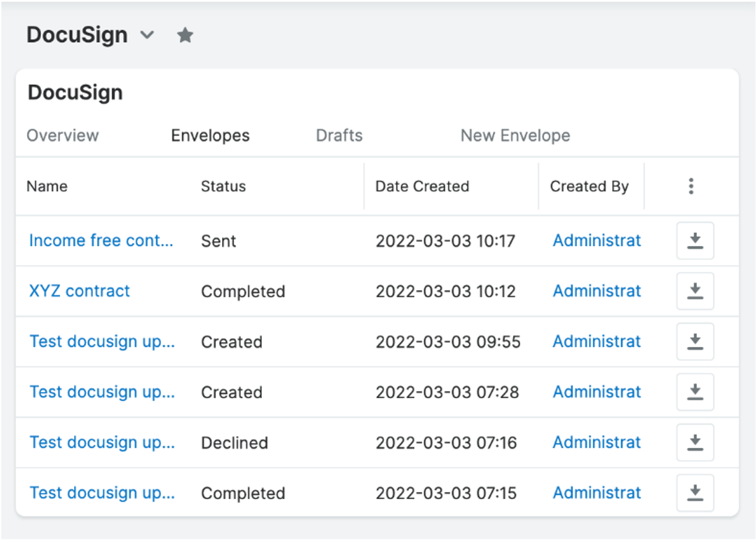Screen dimensions: 756x540
Task: Open Administrator link in the Sent row
Action: click(x=597, y=241)
